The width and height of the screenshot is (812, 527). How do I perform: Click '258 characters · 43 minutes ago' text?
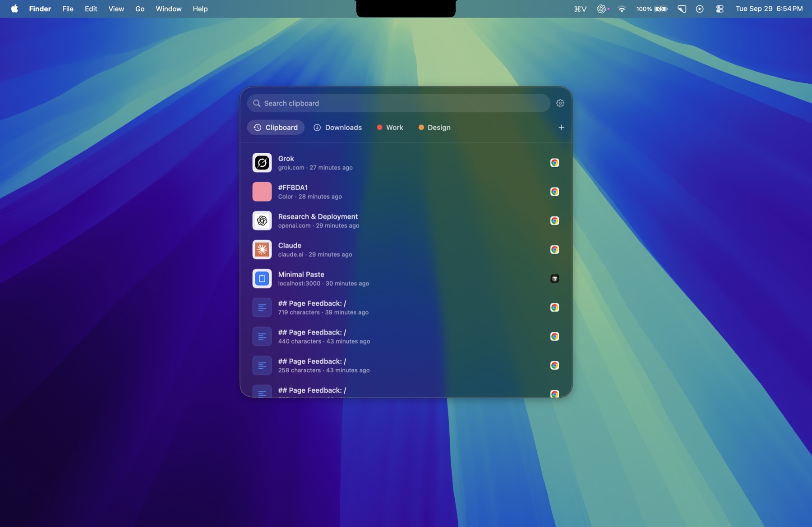pos(323,370)
